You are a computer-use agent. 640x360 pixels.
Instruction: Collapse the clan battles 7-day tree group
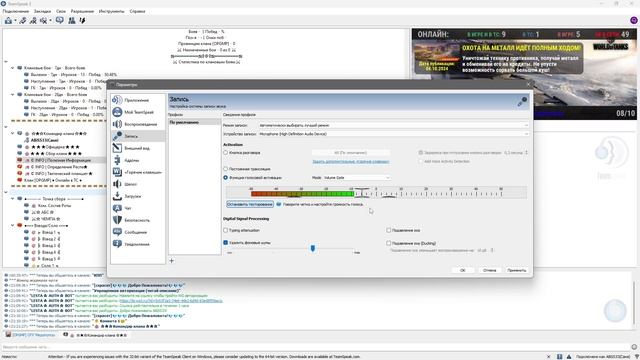coord(12,68)
